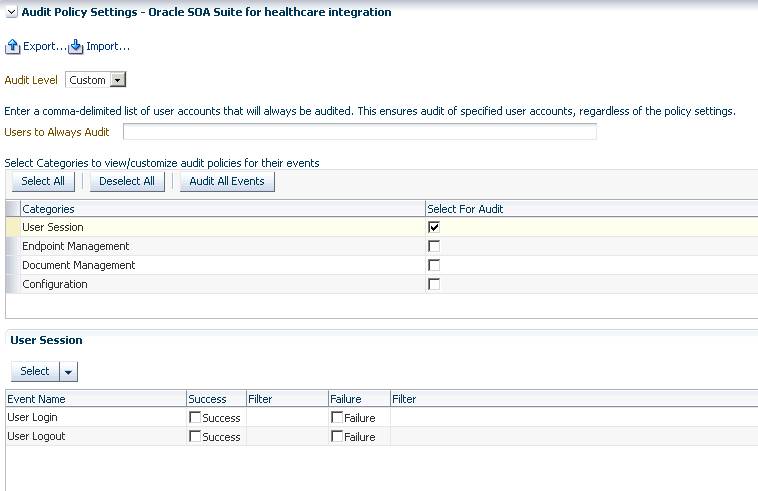Select the User Session category row
758x491 pixels.
pos(382,227)
